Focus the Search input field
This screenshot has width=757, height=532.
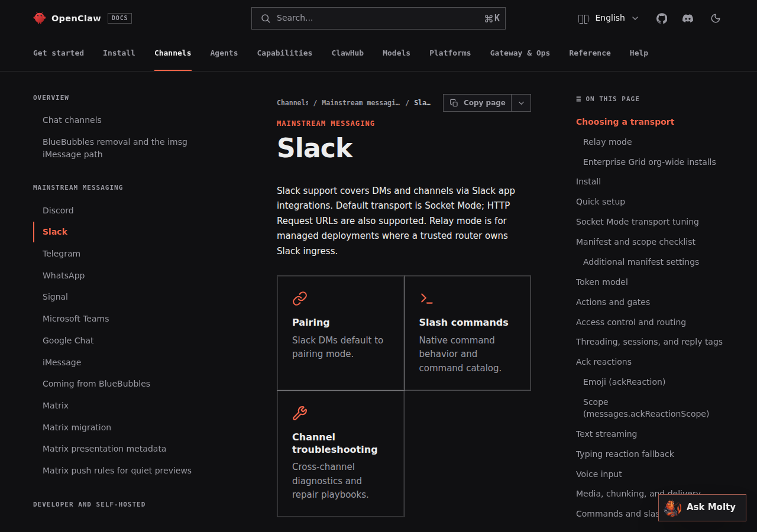point(378,18)
